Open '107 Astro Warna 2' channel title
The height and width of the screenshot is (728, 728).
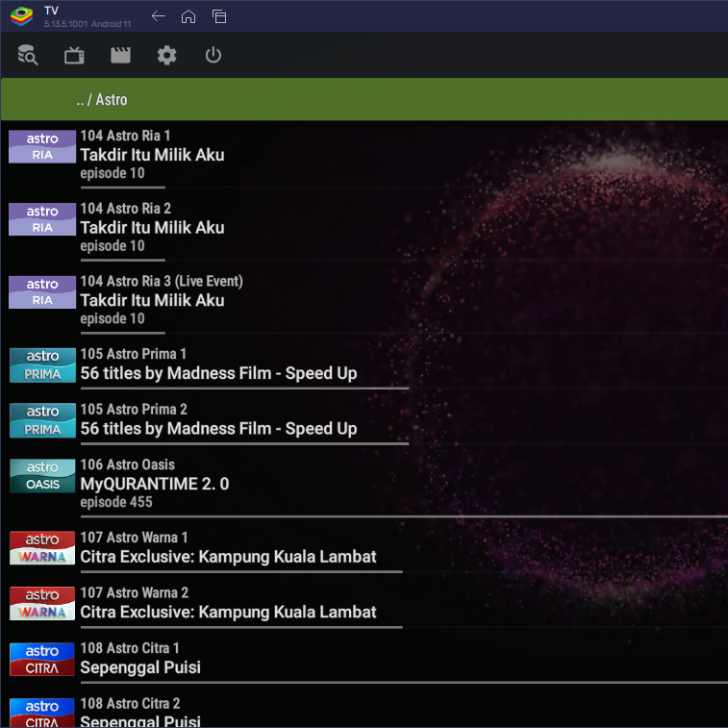(135, 592)
